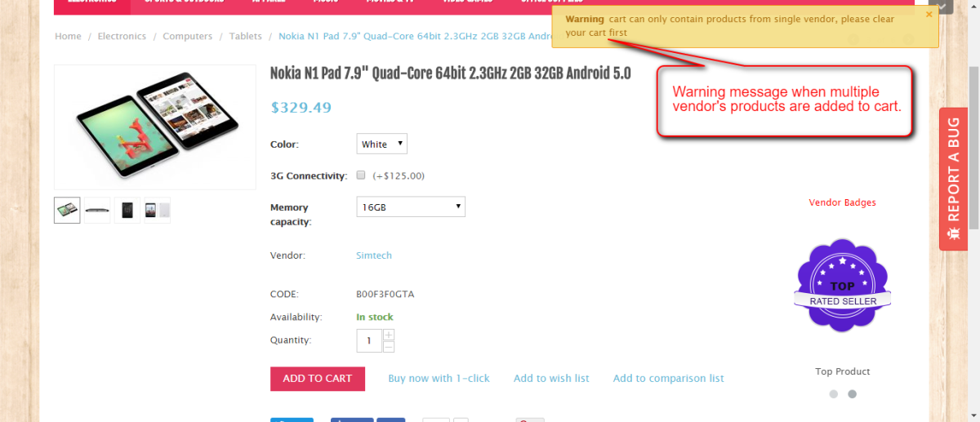The height and width of the screenshot is (422, 980).
Task: Click the product code B00F3F0GTA
Action: pos(385,294)
